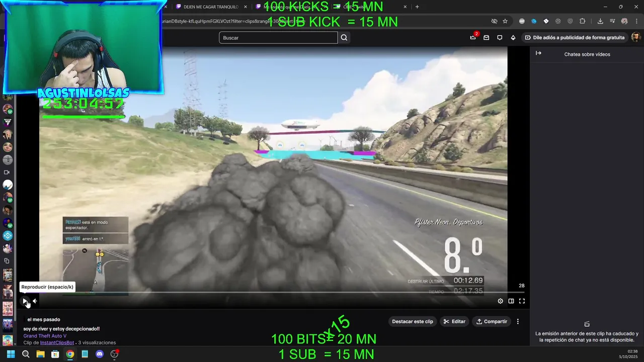Open Chrome three-dot menu

[636, 21]
